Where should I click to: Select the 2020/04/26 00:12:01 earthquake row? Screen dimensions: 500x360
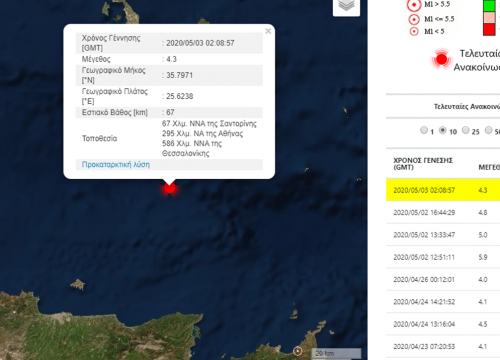(x=443, y=279)
